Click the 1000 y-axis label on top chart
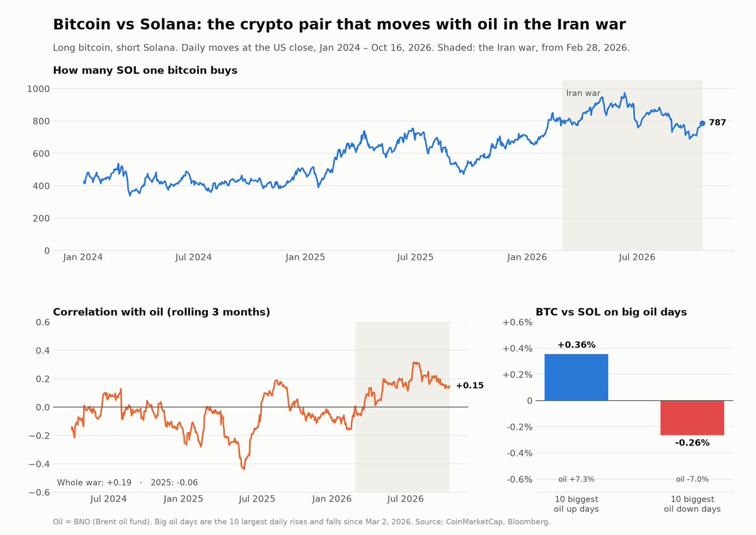The image size is (756, 535). pos(38,89)
